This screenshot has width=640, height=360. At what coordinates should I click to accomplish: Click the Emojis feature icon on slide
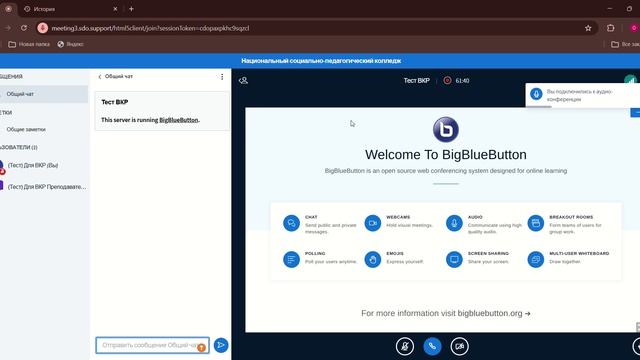click(373, 259)
